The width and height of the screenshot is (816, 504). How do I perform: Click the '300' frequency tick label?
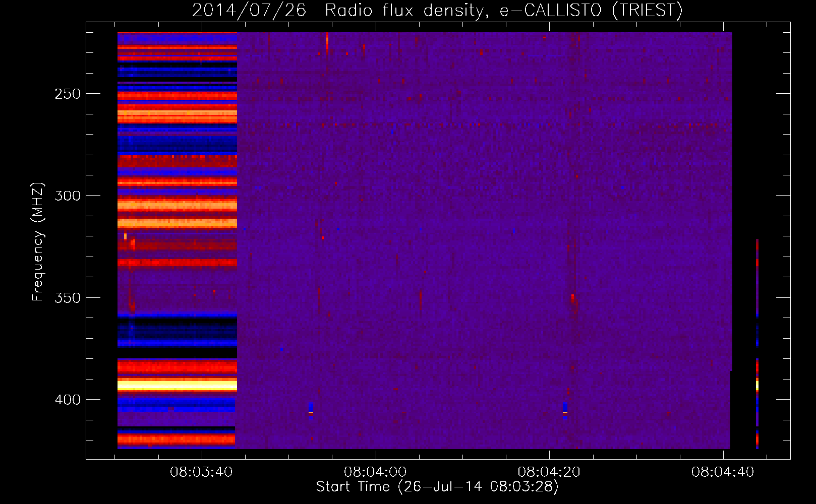(x=68, y=196)
